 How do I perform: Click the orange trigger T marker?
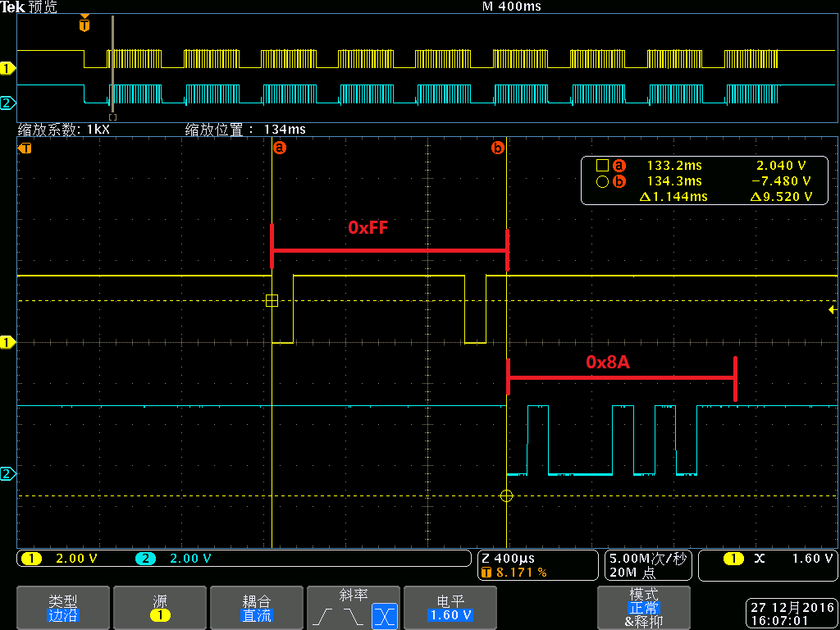click(x=24, y=148)
